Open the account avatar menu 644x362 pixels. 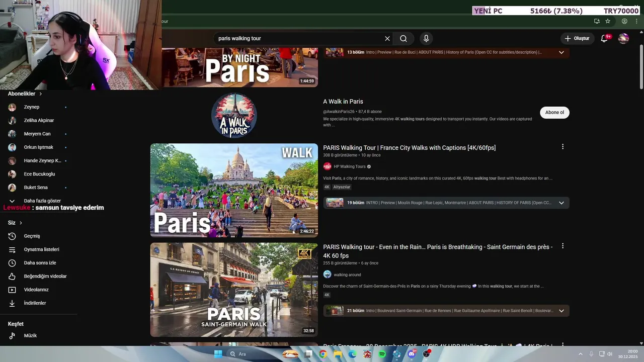(x=623, y=38)
